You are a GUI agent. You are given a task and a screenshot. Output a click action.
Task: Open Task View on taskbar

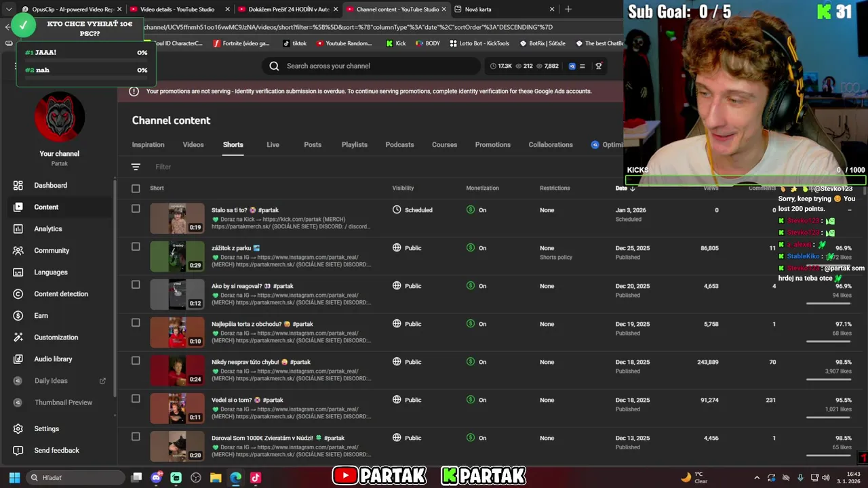point(136,478)
